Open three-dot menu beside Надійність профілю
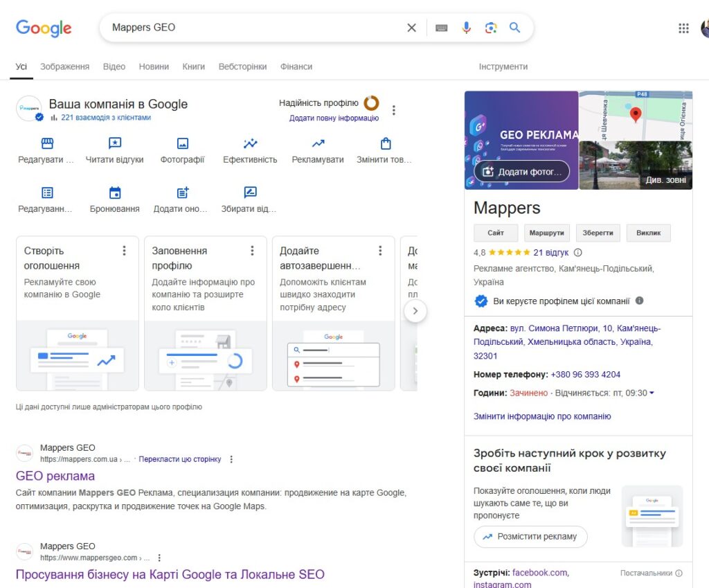Viewport: 709px width, 588px height. (x=394, y=110)
